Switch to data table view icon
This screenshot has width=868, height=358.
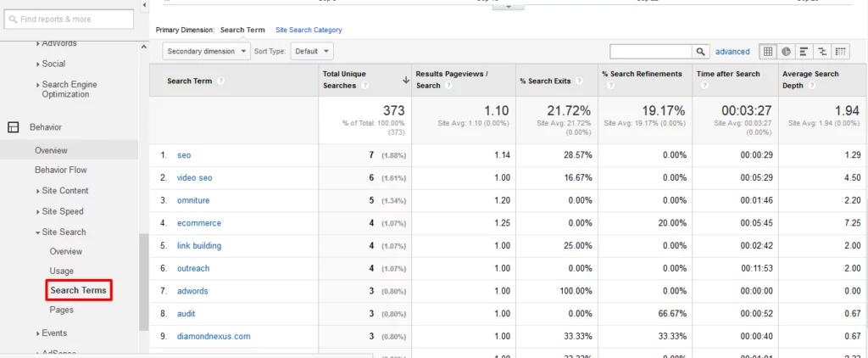[768, 52]
